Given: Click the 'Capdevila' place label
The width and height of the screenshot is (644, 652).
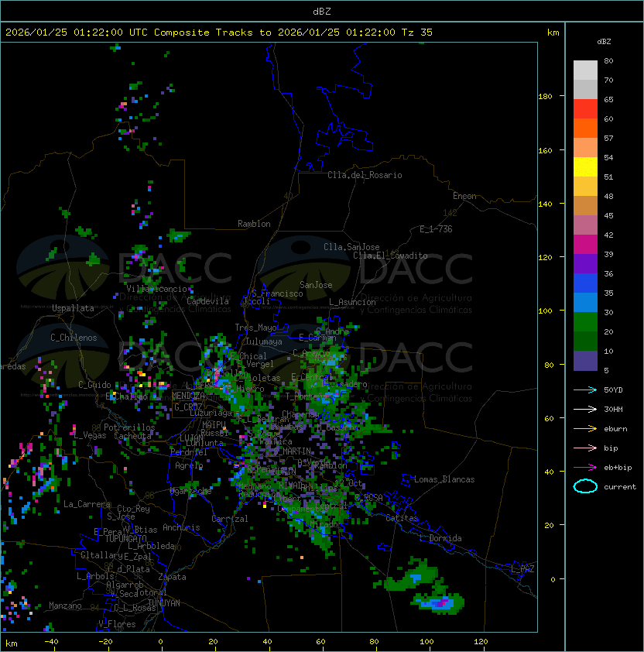Looking at the screenshot, I should (x=207, y=301).
